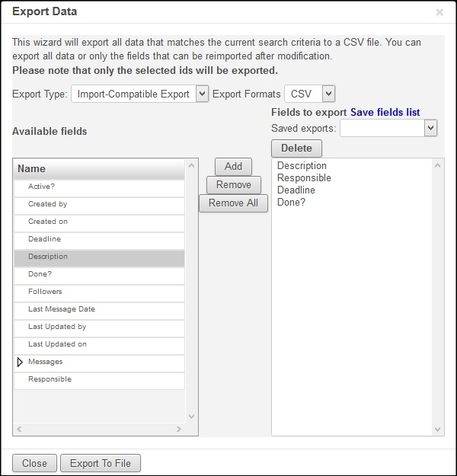Click the Name column header

pyautogui.click(x=99, y=169)
